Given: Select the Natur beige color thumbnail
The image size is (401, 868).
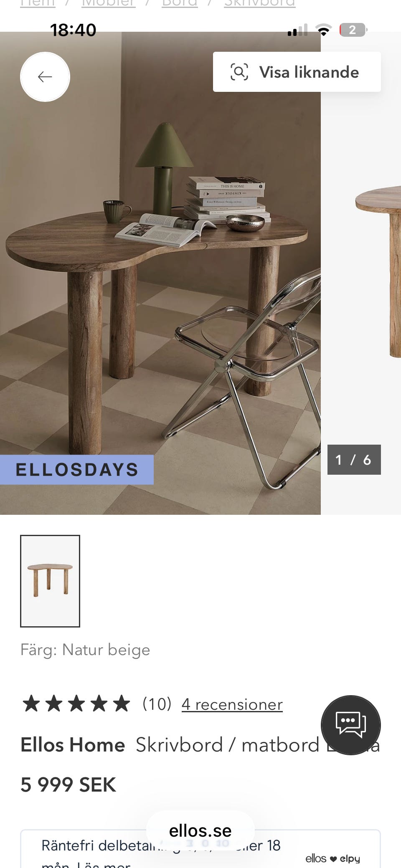Looking at the screenshot, I should 50,581.
